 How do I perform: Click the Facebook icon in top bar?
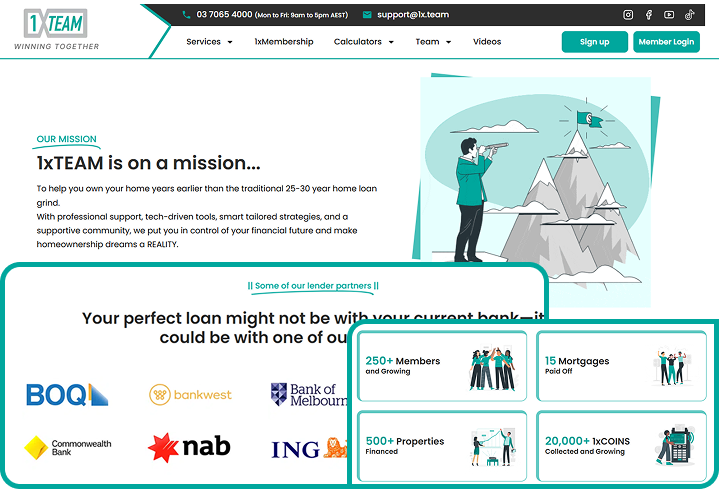[x=649, y=15]
